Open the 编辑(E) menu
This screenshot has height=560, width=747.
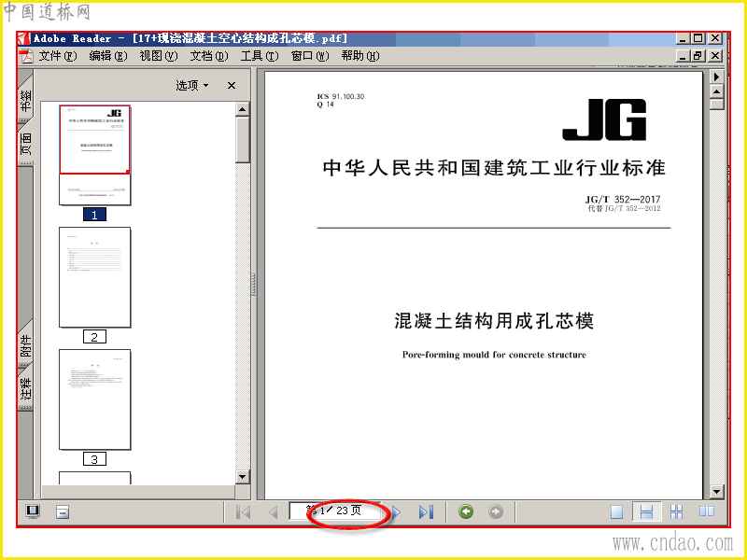point(108,56)
